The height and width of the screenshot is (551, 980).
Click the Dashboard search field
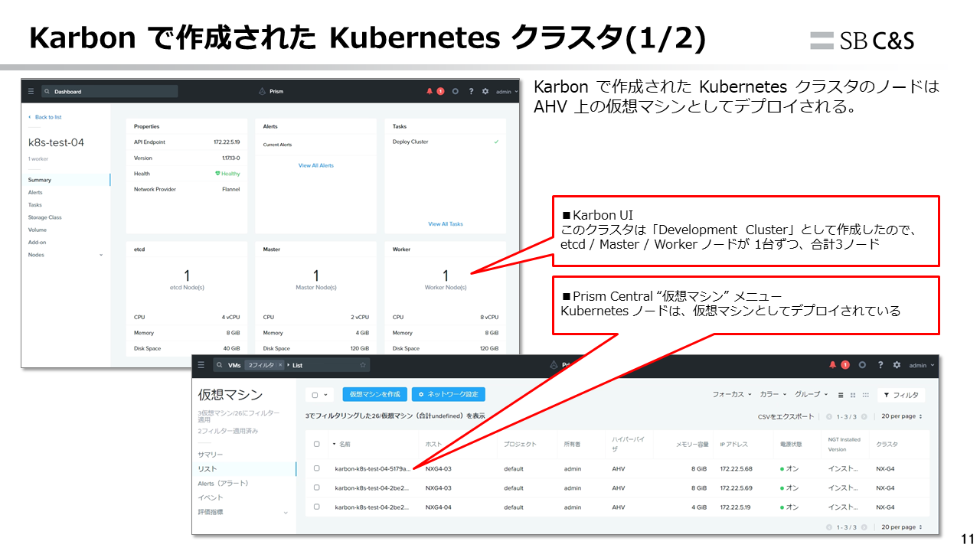click(x=109, y=91)
